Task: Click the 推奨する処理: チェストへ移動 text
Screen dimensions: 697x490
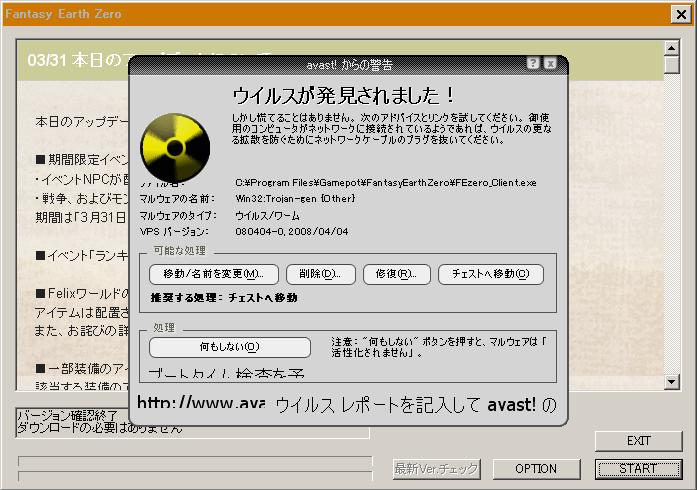Action: (x=224, y=298)
